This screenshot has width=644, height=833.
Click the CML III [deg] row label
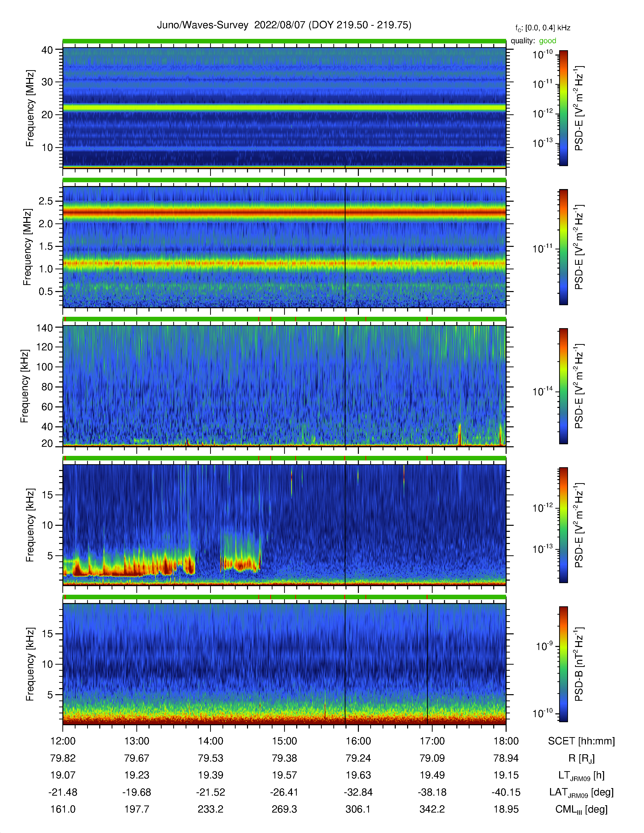click(x=581, y=809)
